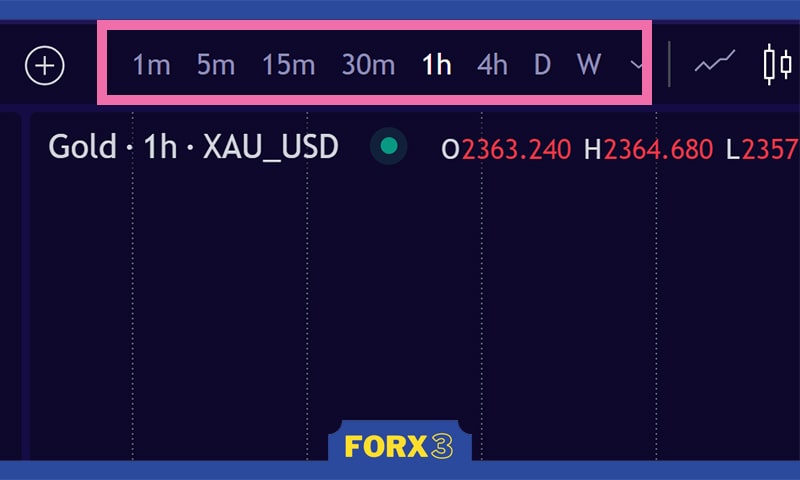Click the high price value 2364.680

click(x=658, y=150)
